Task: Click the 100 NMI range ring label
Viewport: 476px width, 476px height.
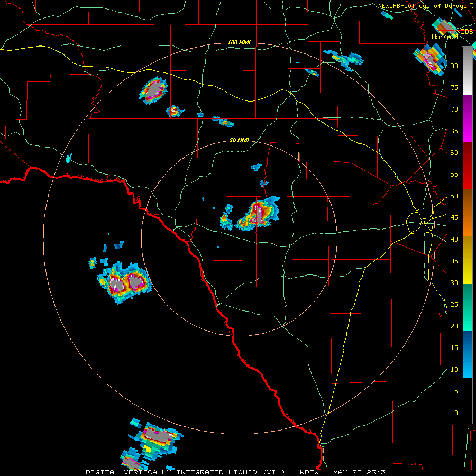Action: point(239,42)
